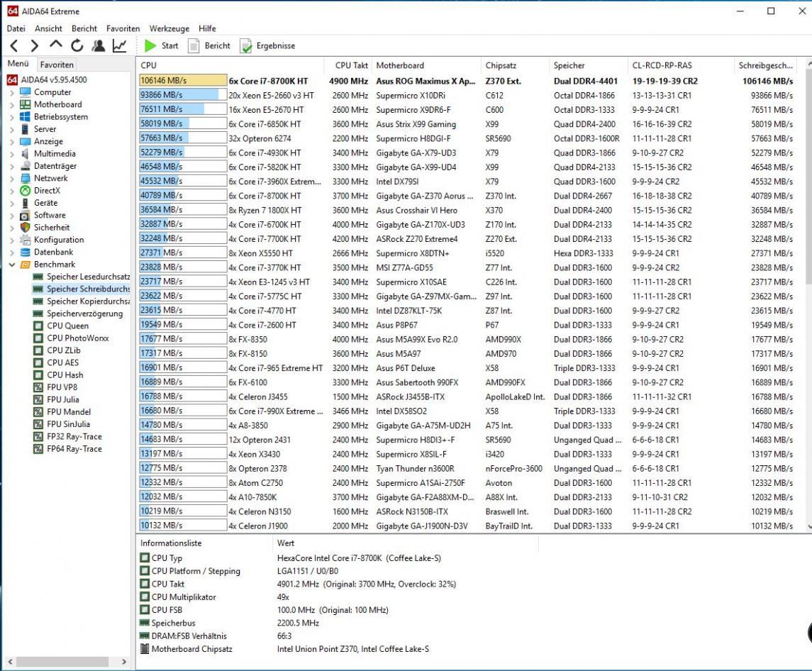Image resolution: width=812 pixels, height=671 pixels.
Task: Expand the Multimedia tree node
Action: (x=12, y=154)
